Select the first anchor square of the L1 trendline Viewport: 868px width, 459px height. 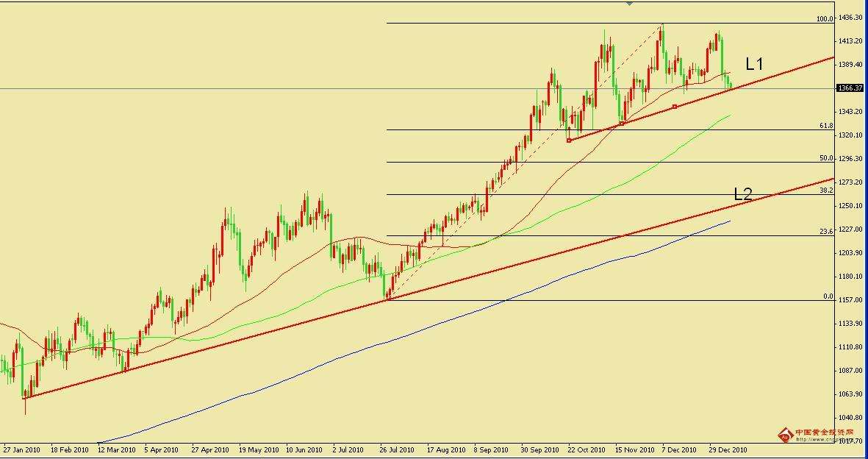click(569, 140)
